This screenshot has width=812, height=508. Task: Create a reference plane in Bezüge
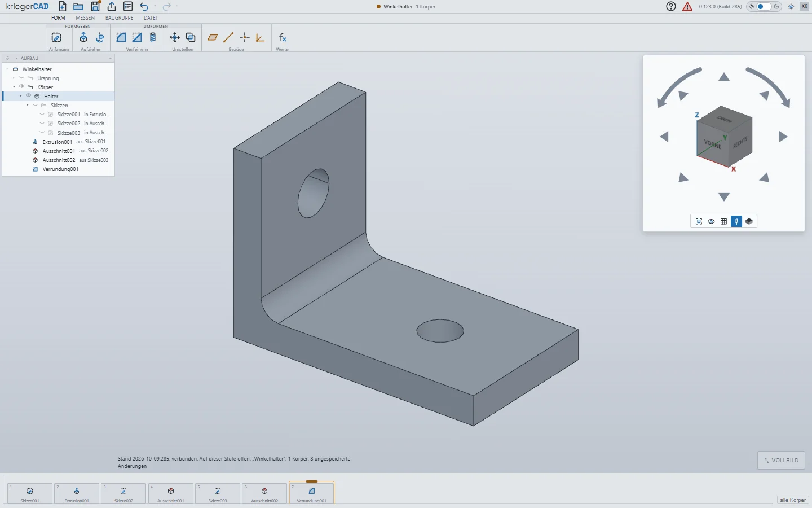pyautogui.click(x=213, y=38)
